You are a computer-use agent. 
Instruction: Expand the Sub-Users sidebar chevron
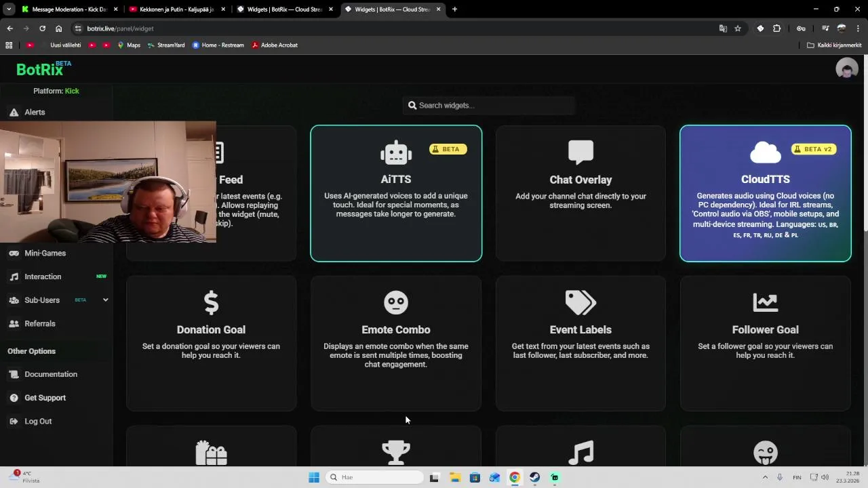click(105, 300)
